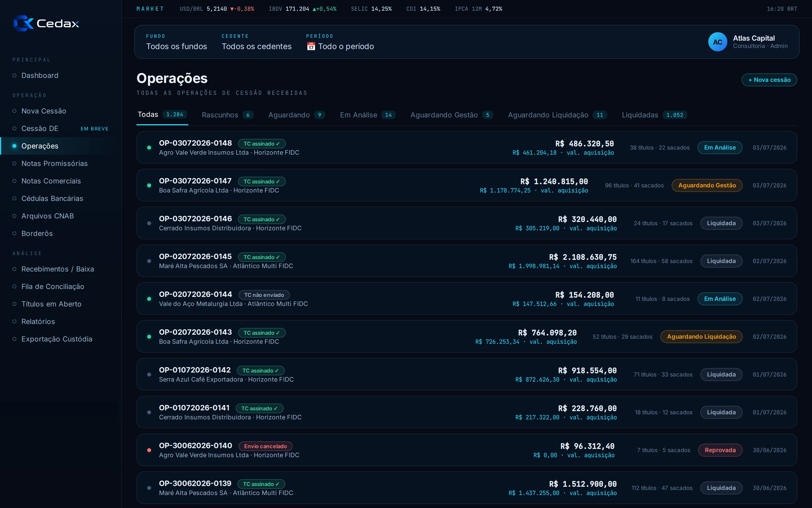Go to Dashboard in sidebar
The image size is (812, 508).
coord(60,75)
